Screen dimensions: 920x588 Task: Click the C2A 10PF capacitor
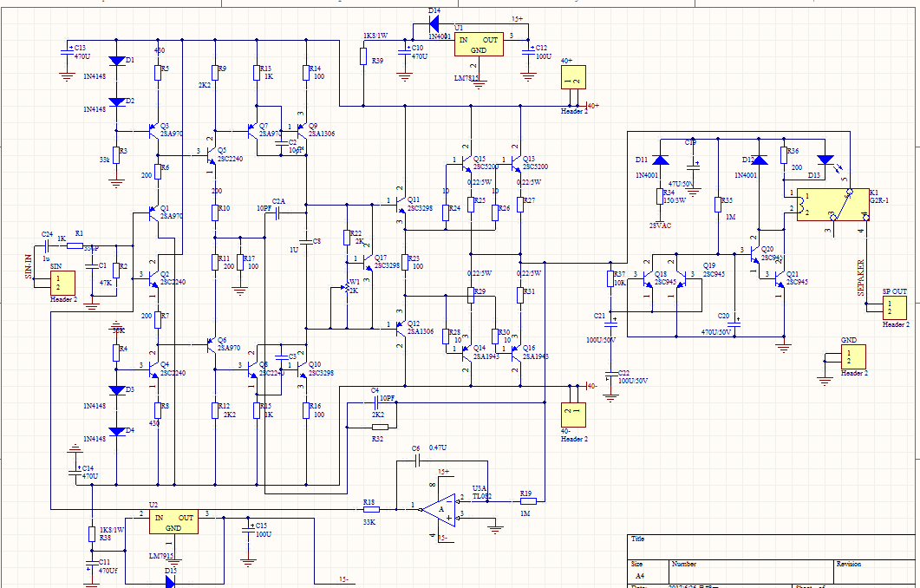pos(278,214)
